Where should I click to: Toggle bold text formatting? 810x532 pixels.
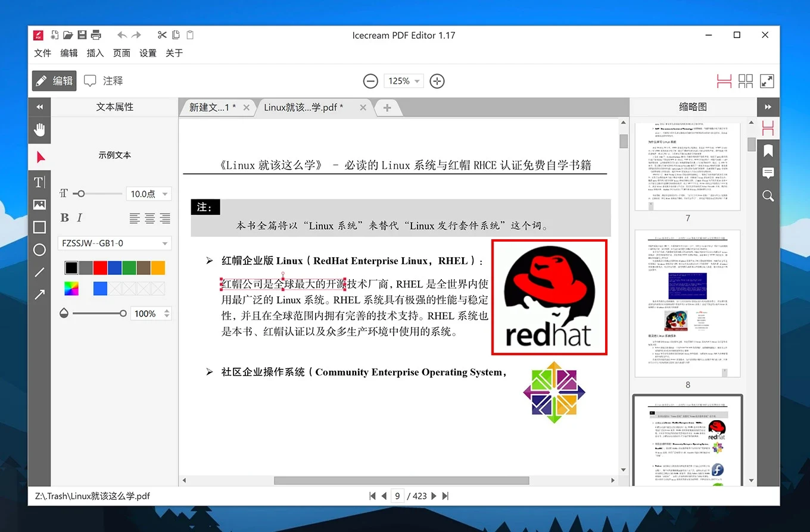pos(64,218)
